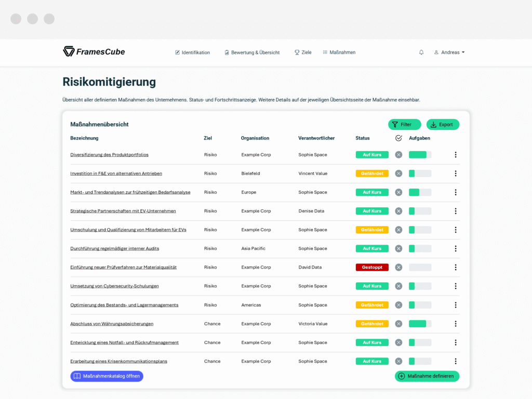532x399 pixels.
Task: Toggle completion X icon for Prüfverfahren row
Action: click(398, 268)
